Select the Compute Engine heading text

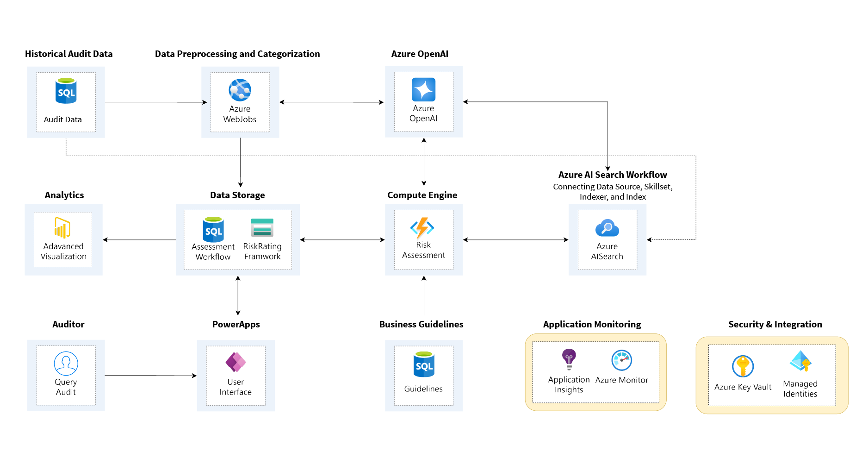(x=422, y=195)
